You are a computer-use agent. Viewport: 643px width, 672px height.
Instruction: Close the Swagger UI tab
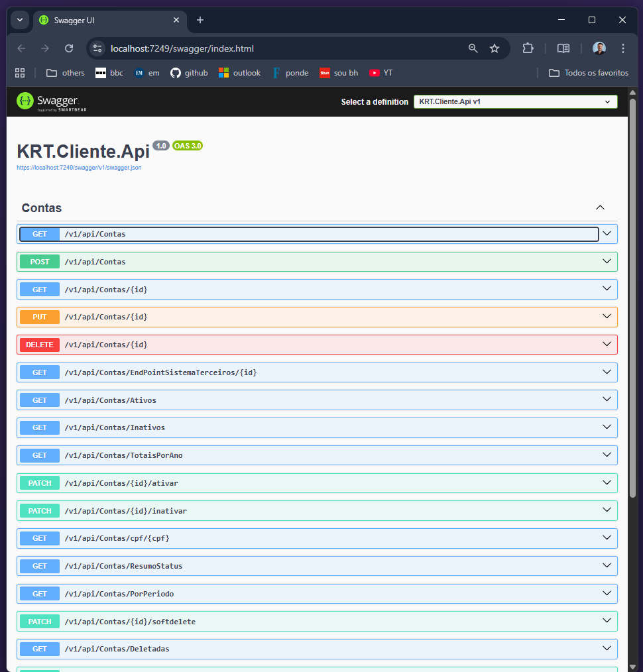pos(176,20)
